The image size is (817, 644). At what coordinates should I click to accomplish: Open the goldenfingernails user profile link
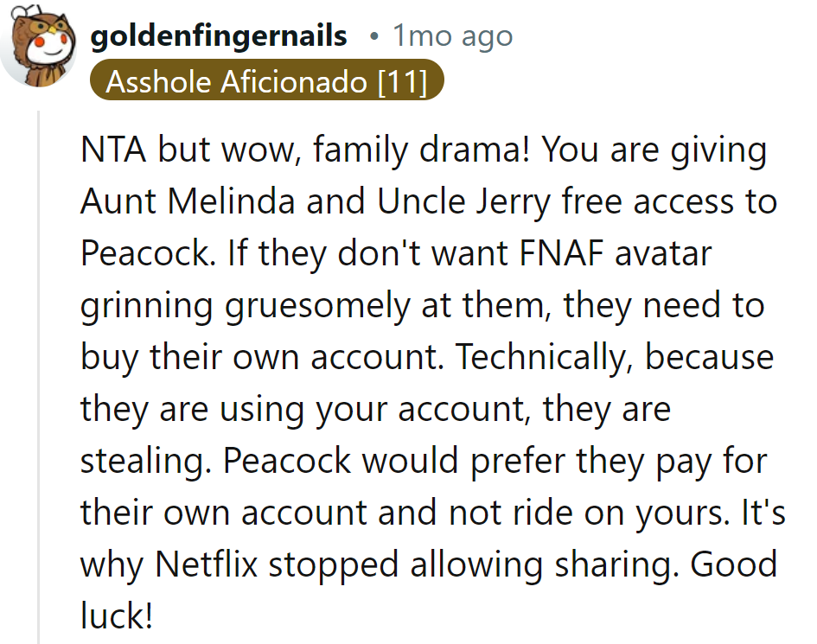point(219,36)
